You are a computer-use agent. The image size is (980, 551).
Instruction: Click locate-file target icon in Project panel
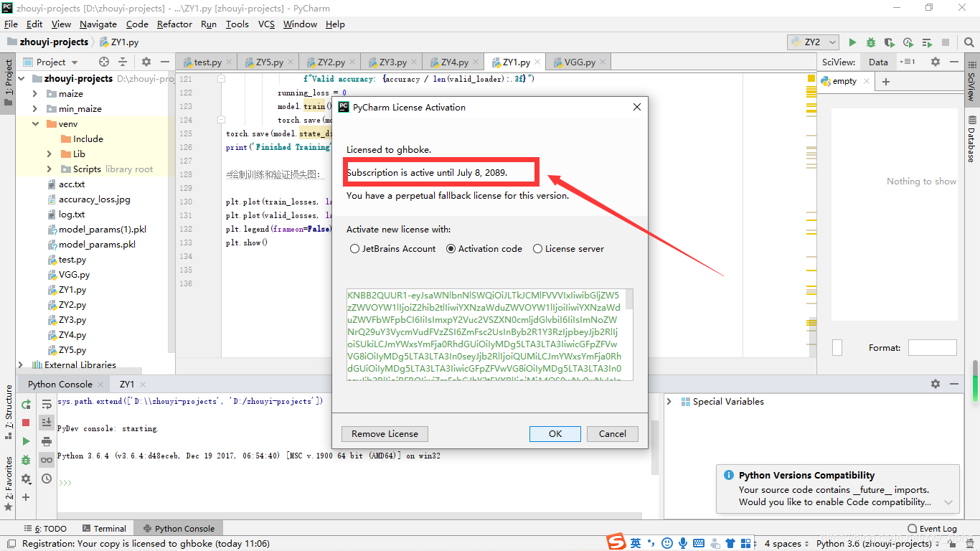[x=104, y=62]
